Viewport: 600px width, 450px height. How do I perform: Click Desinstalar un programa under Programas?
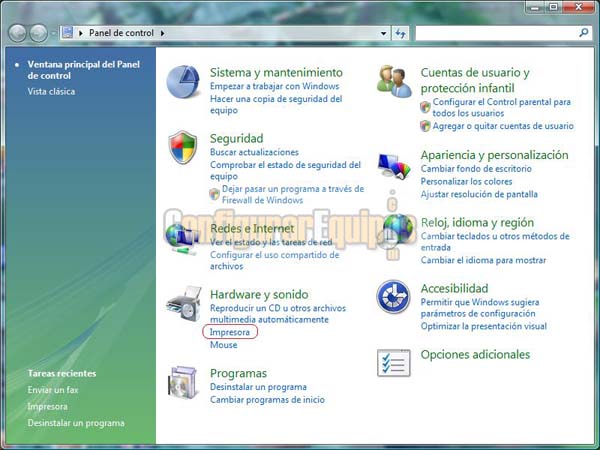(x=258, y=387)
